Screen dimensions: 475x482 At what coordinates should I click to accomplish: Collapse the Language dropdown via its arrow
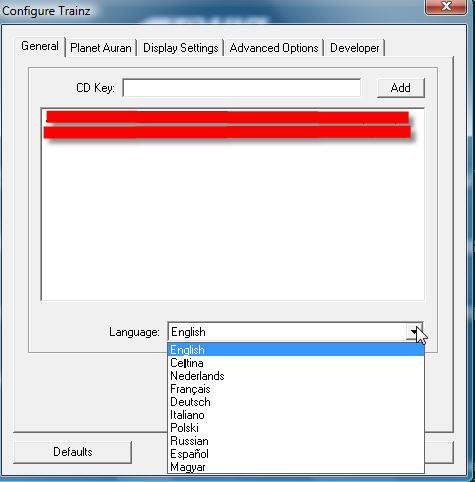[x=414, y=332]
